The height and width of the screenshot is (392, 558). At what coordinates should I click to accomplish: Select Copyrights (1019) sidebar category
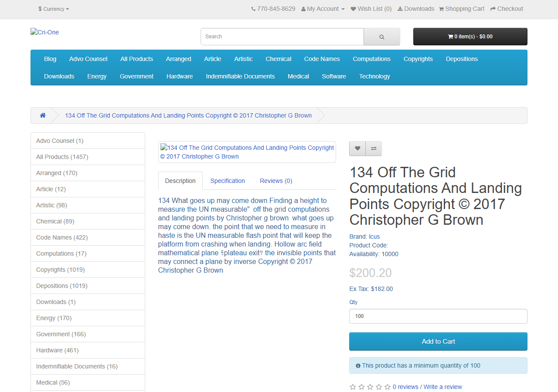(88, 270)
